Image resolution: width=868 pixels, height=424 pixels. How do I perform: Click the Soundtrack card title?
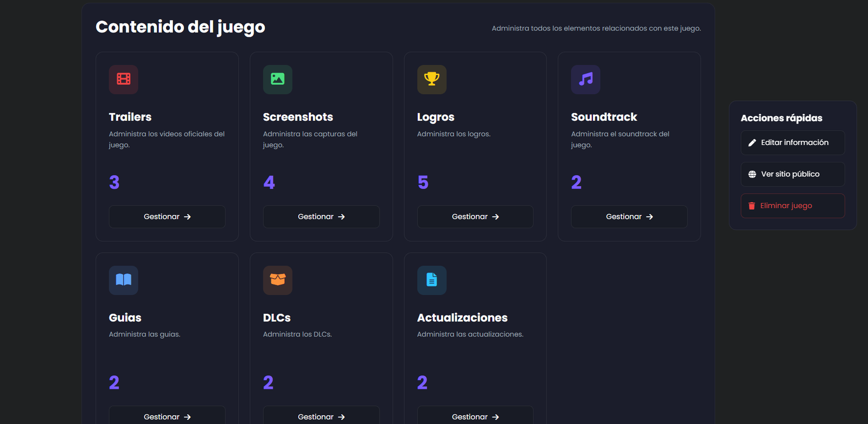604,117
